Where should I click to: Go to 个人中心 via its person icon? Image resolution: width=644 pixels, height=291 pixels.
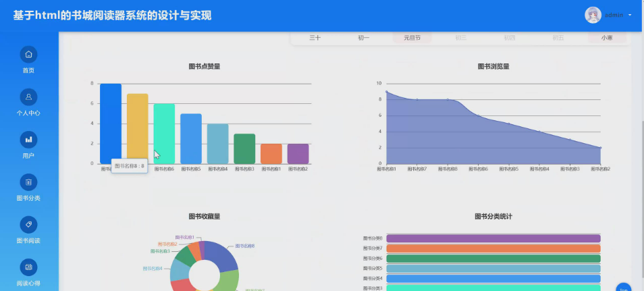28,97
